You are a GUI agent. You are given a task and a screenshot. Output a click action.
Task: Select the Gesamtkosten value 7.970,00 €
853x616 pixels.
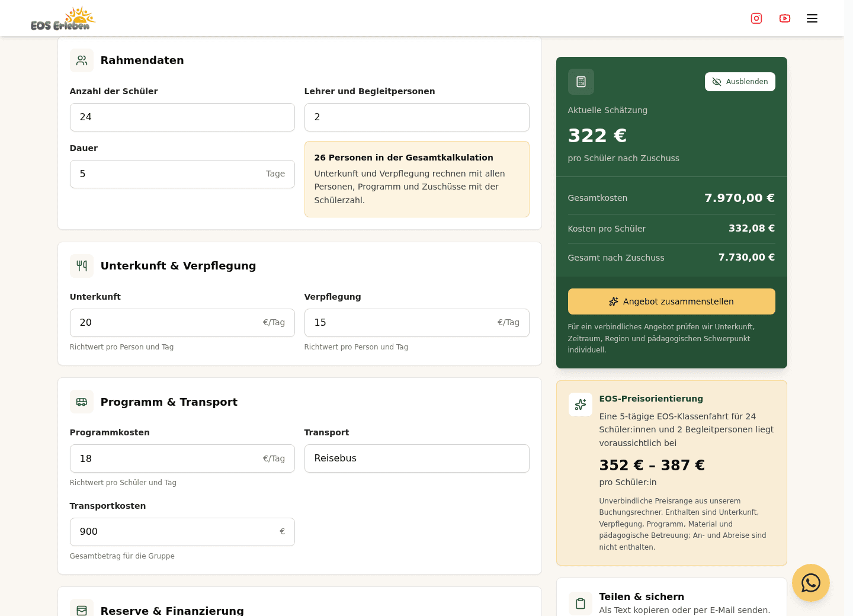[739, 198]
